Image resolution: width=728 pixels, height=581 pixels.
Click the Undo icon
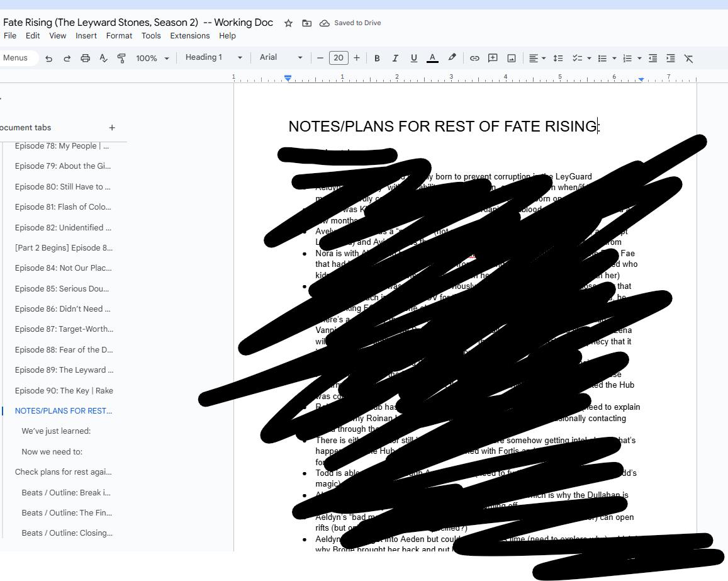coord(48,58)
